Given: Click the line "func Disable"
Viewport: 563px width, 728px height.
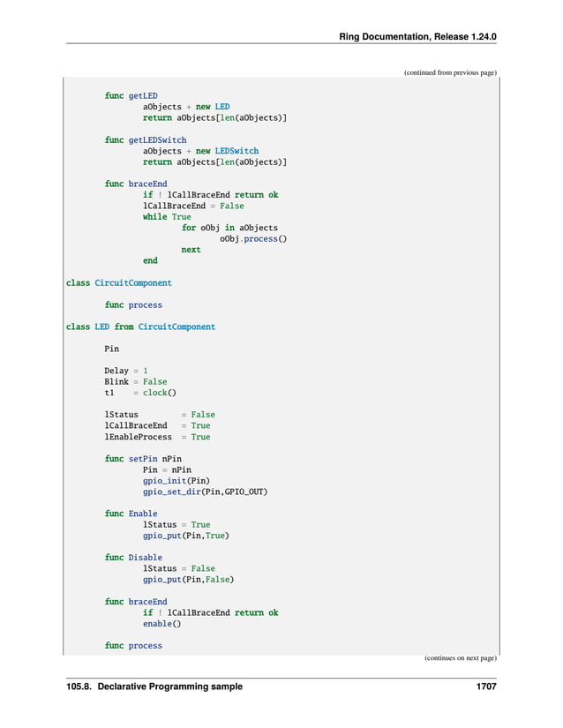Looking at the screenshot, I should (133, 558).
